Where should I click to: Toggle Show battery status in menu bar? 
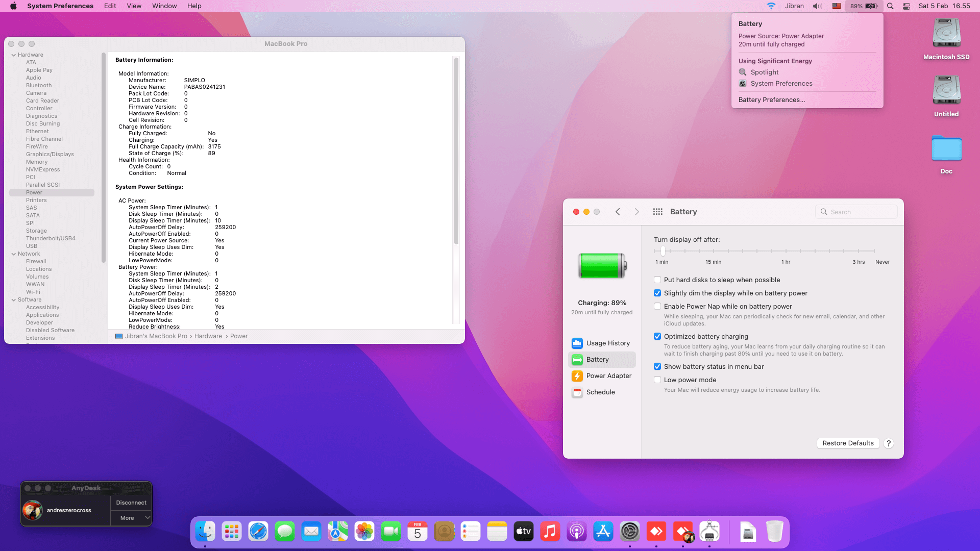pos(657,367)
